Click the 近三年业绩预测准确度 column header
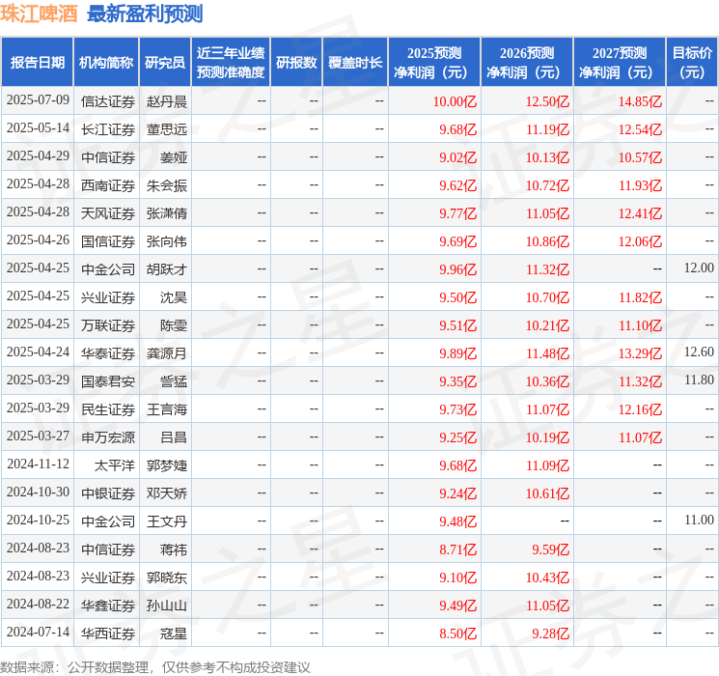 (x=231, y=62)
